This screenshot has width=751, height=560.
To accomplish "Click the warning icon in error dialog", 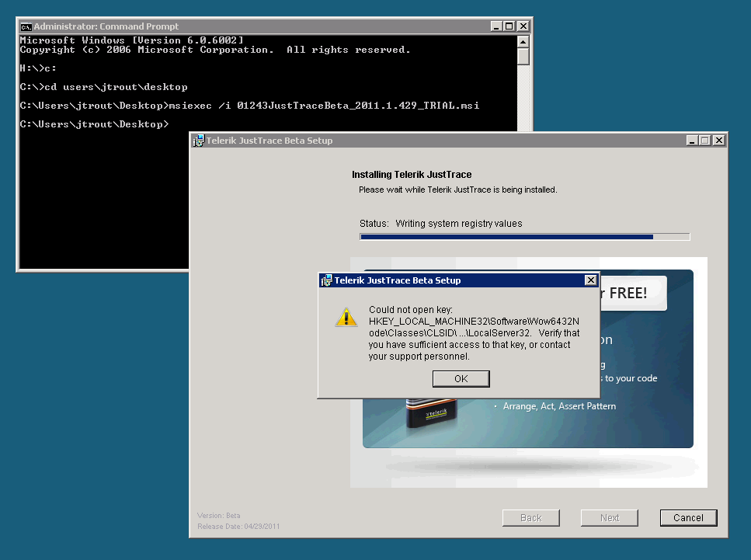I will click(346, 317).
